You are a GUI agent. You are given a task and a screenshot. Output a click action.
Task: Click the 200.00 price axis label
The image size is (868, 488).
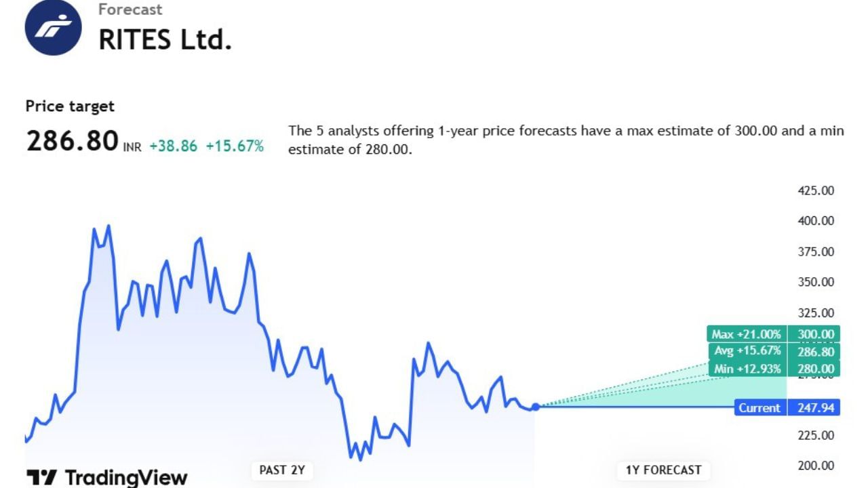pos(816,466)
